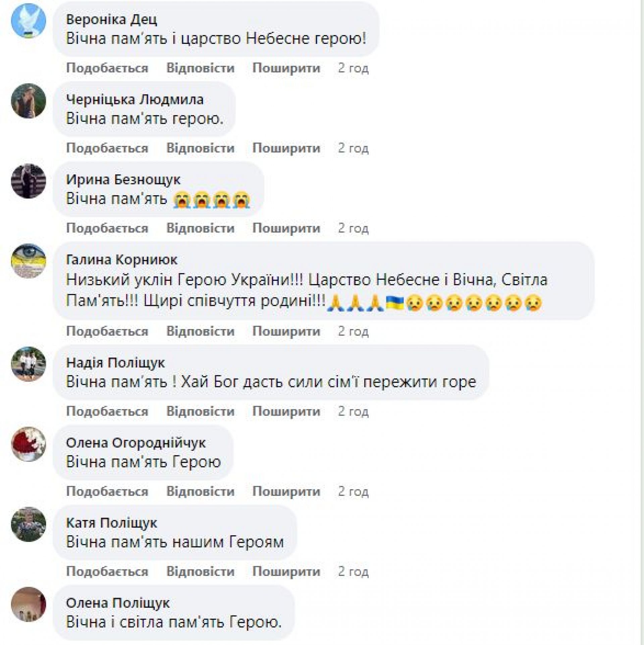Click timestamp under Катя Поліщук's comment
The width and height of the screenshot is (644, 645).
pos(353,572)
